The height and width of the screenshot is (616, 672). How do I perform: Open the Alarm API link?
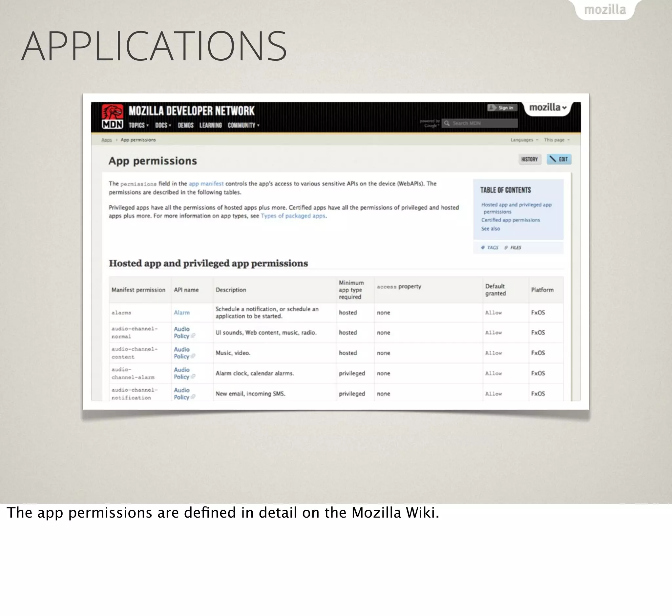coord(181,312)
